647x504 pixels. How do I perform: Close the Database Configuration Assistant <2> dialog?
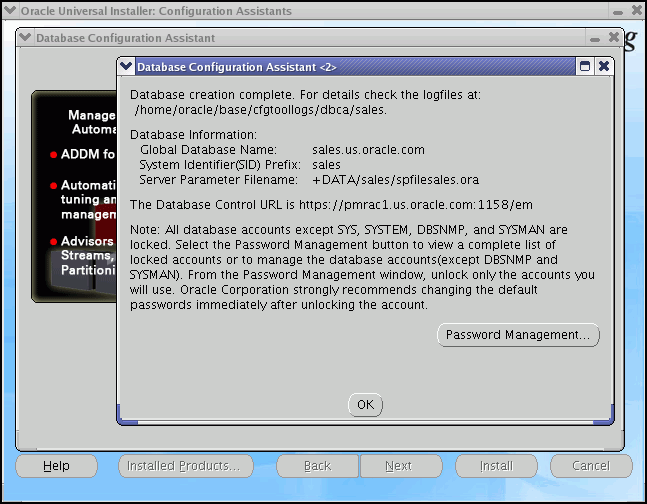coord(604,66)
